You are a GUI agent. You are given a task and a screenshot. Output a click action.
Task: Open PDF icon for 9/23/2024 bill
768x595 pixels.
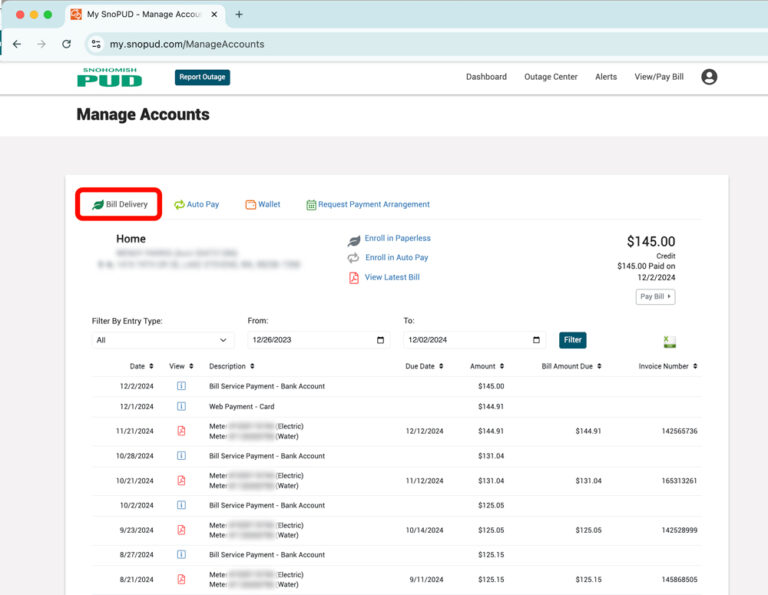[x=181, y=530]
